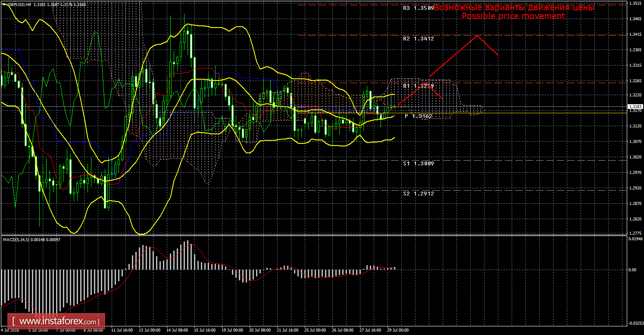Click MACD scale value 0.00

(633, 270)
